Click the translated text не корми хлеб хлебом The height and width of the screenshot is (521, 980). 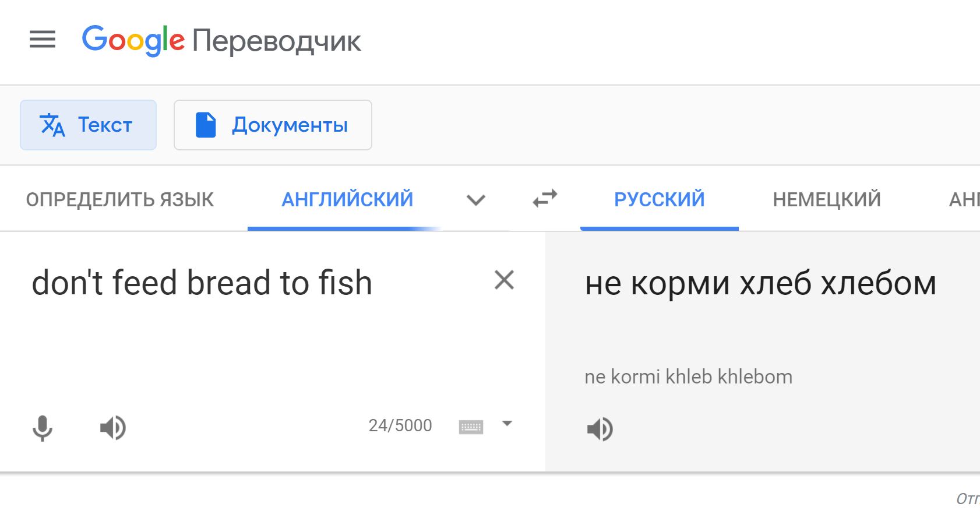(760, 284)
